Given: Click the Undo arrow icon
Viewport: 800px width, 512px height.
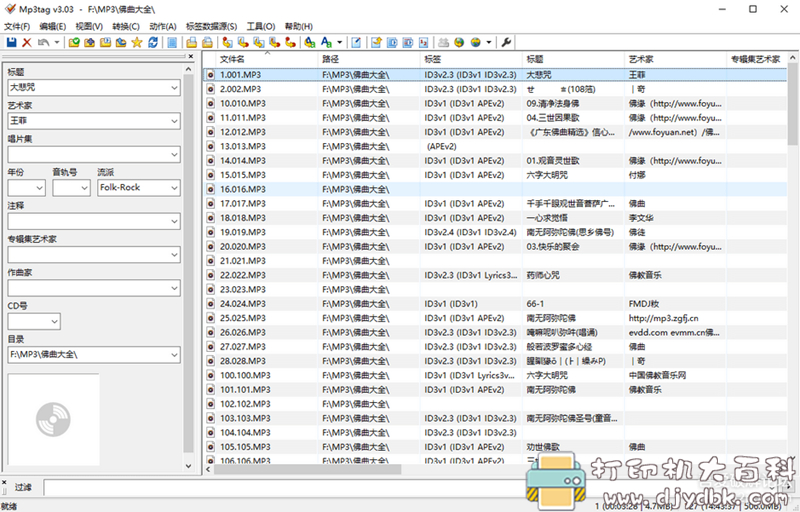Looking at the screenshot, I should point(43,42).
